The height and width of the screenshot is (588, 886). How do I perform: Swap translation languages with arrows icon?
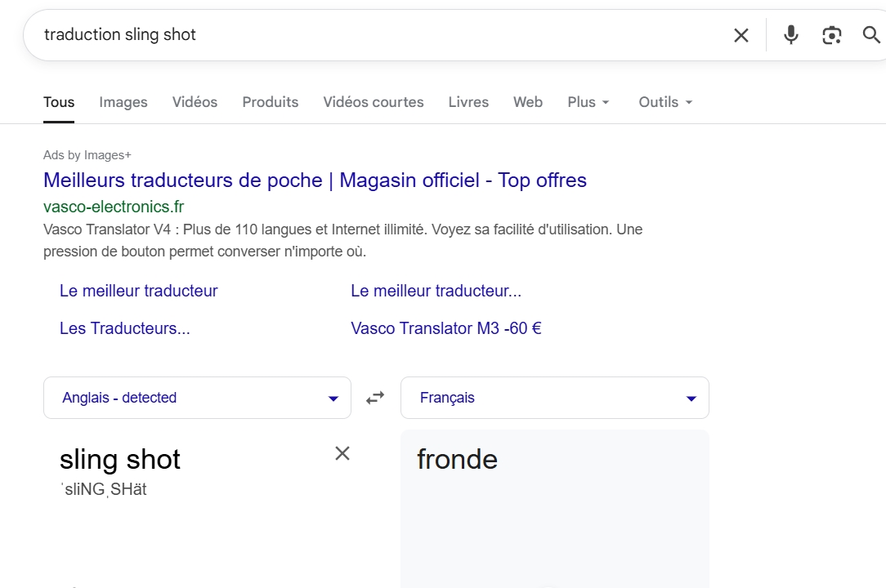point(375,398)
